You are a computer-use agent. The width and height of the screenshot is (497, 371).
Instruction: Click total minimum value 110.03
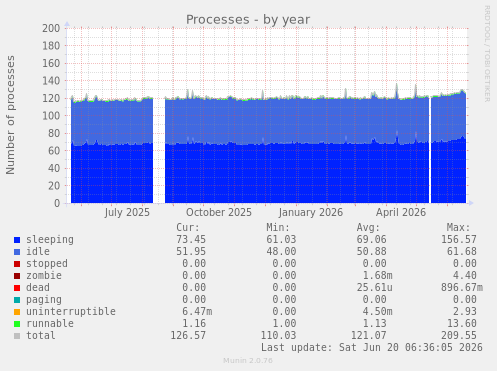[x=278, y=335]
